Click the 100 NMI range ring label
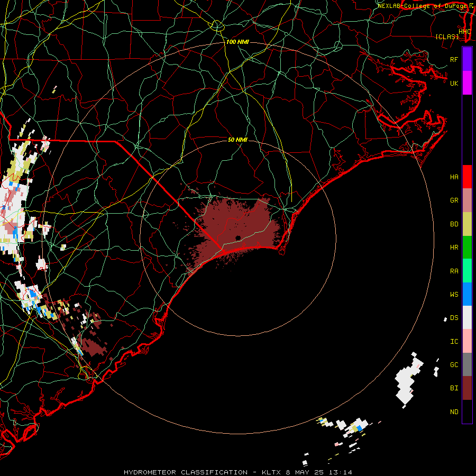 237,42
